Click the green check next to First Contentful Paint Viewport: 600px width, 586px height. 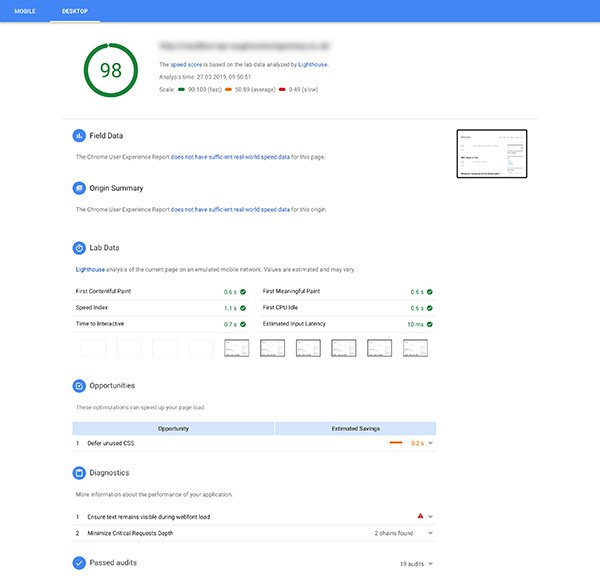click(x=243, y=292)
